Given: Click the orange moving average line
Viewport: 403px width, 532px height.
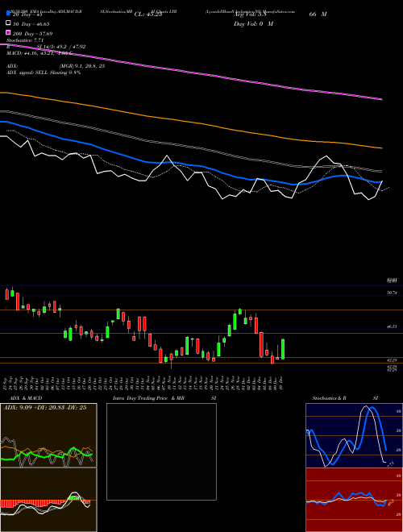Looking at the screenshot, I should point(190,123).
